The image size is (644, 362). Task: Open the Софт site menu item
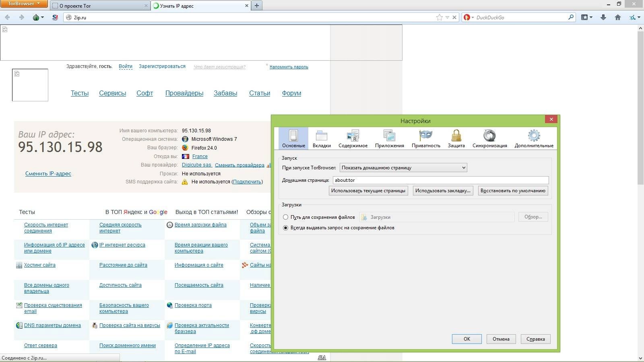pos(144,93)
